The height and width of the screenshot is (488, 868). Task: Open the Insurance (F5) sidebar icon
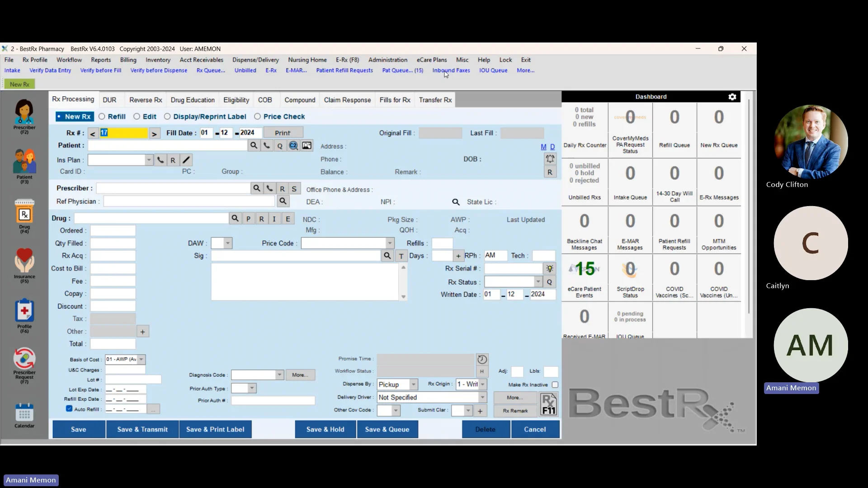click(x=24, y=266)
